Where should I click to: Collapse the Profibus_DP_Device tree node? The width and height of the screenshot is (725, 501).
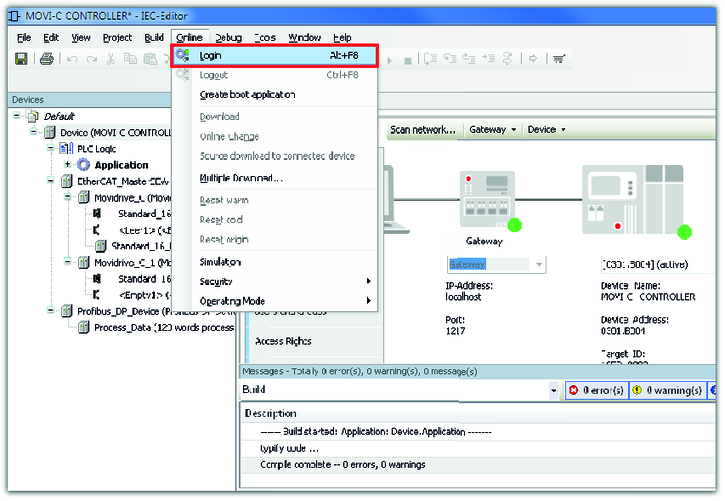click(52, 311)
